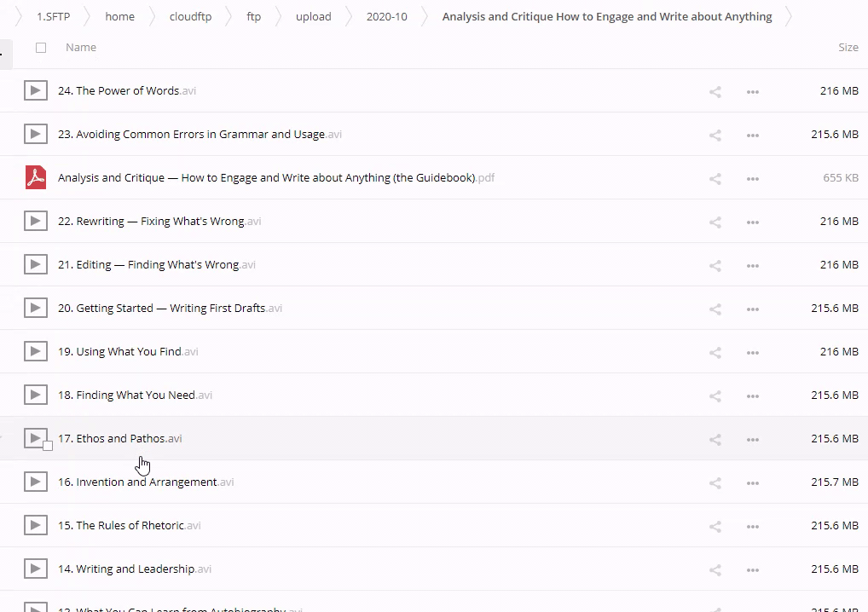The image size is (868, 612).
Task: Open file 17. Ethos and Pathos.avi
Action: 119,439
